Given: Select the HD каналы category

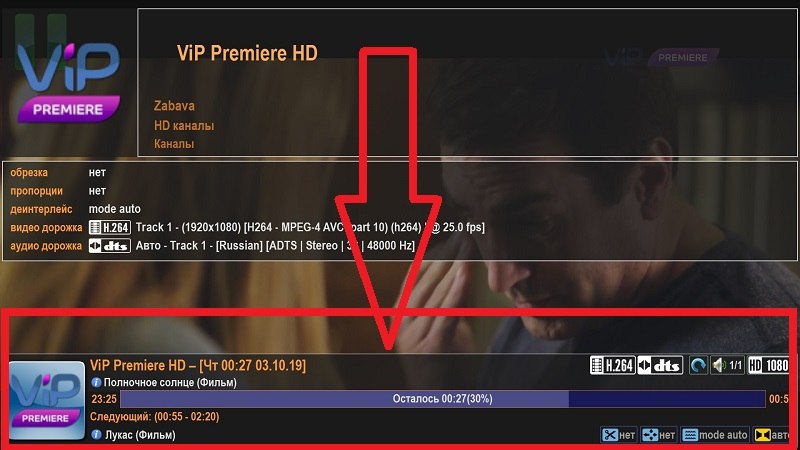Looking at the screenshot, I should 184,126.
